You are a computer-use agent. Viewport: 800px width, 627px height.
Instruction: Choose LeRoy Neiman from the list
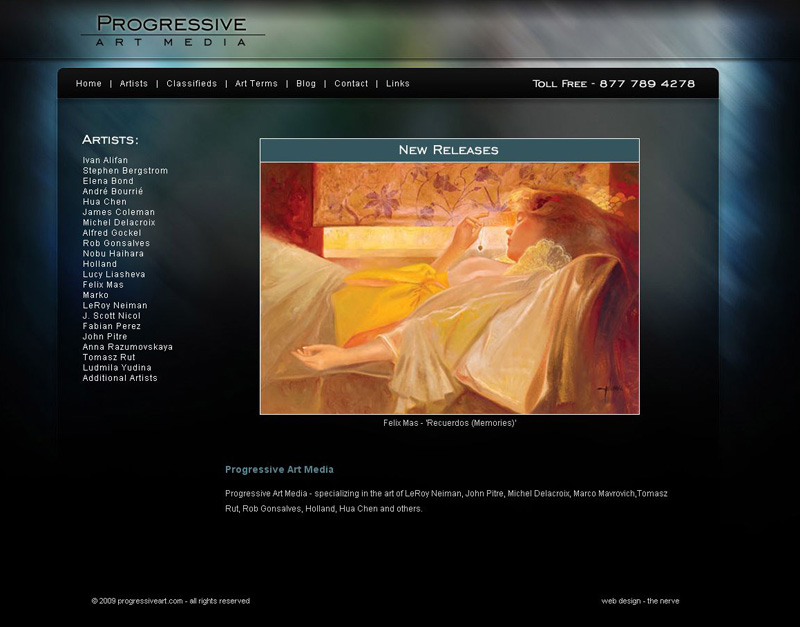click(115, 306)
